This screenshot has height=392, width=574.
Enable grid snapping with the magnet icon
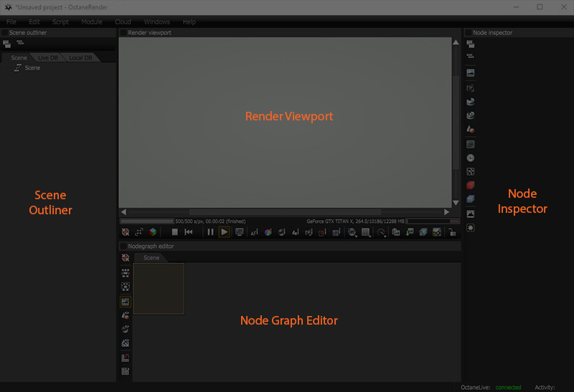click(x=126, y=357)
